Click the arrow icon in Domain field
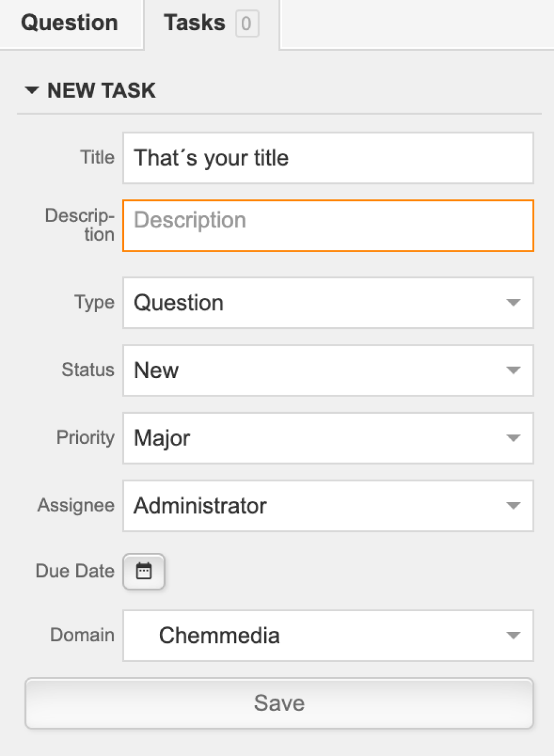 click(x=513, y=635)
